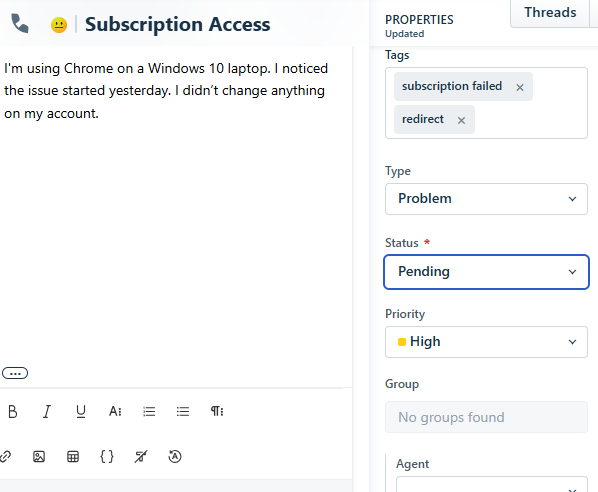598x492 pixels.
Task: Toggle bold formatting in editor
Action: [x=13, y=412]
